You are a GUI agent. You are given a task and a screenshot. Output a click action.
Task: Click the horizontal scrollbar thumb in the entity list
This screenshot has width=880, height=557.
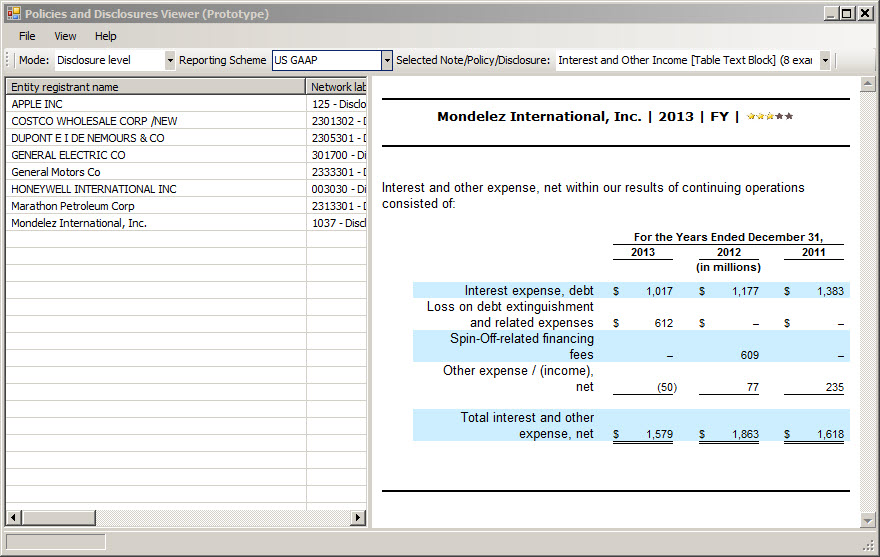(x=58, y=517)
